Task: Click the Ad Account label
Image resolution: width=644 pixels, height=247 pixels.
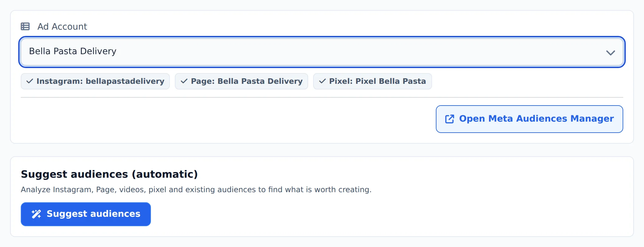Action: coord(62,26)
